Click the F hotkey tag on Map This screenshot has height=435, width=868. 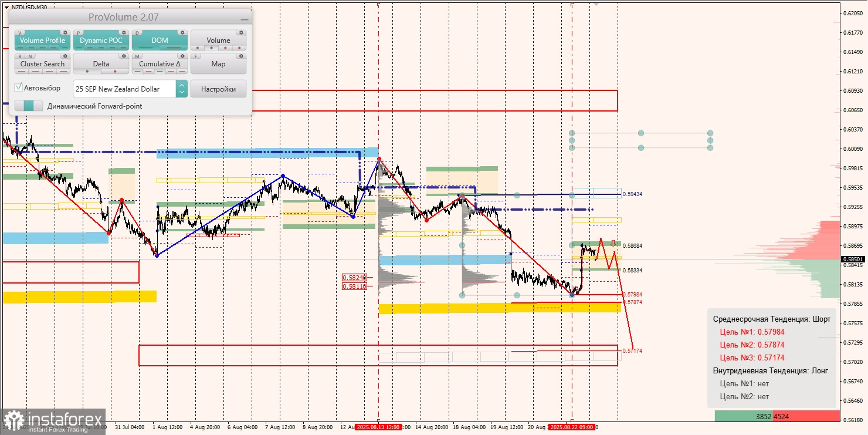196,56
